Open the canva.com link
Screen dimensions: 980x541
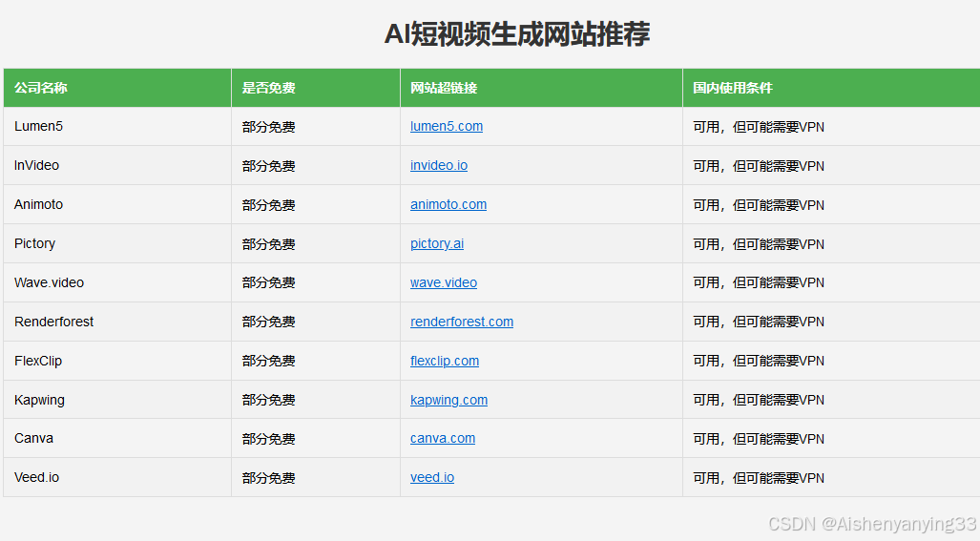(443, 439)
